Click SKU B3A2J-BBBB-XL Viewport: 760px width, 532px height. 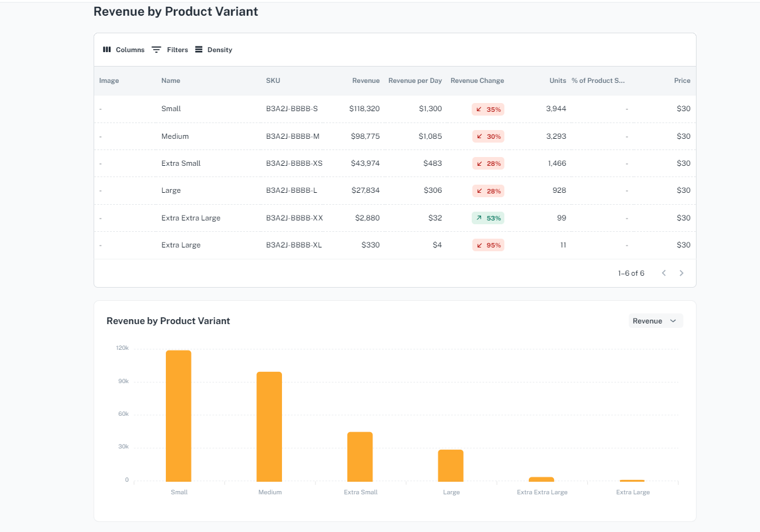(x=294, y=245)
